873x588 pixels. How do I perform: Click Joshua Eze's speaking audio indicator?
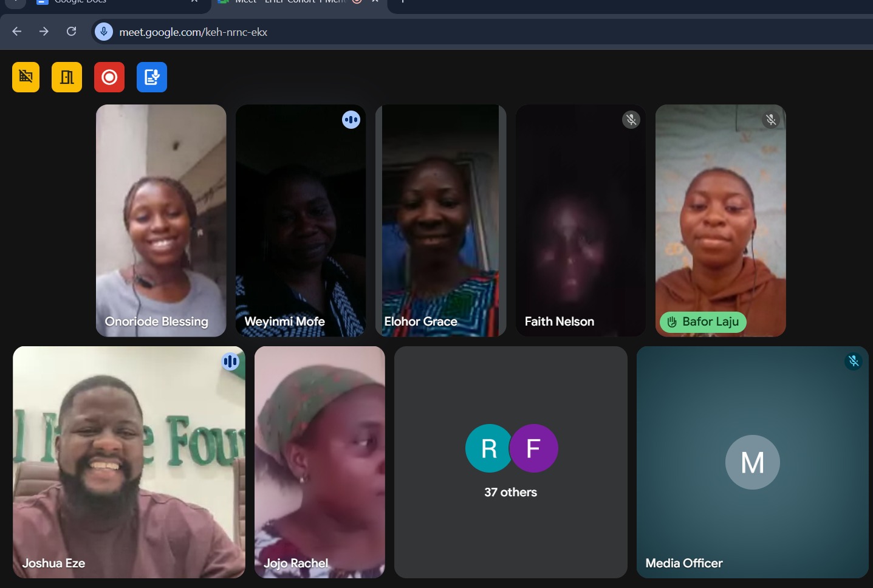coord(230,361)
